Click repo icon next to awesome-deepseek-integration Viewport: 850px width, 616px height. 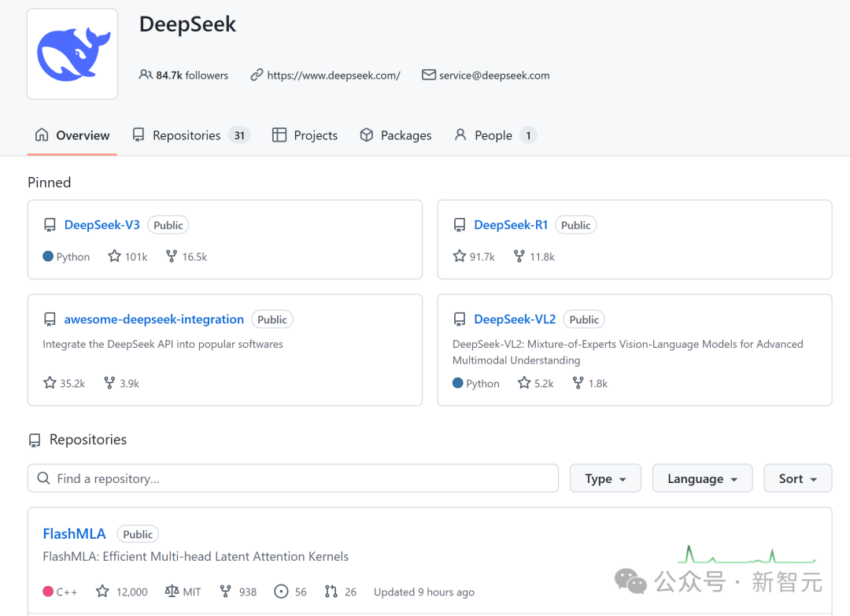(x=50, y=319)
